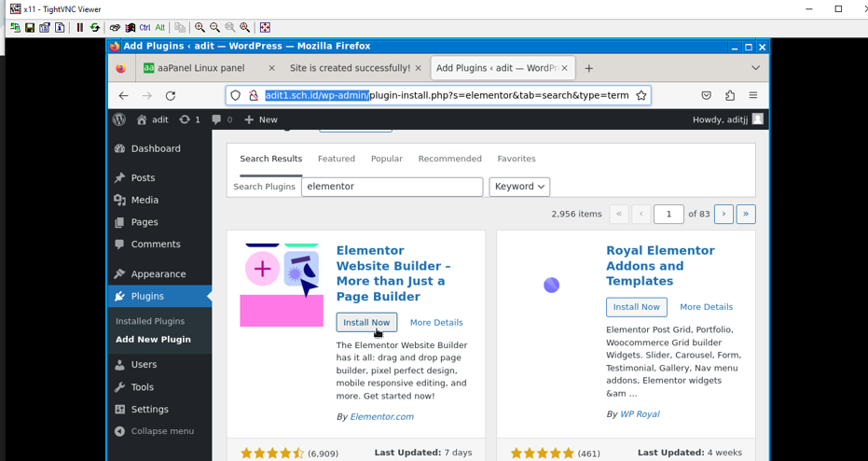The image size is (868, 461).
Task: Open Firefox extensions puzzle icon
Action: 730,95
